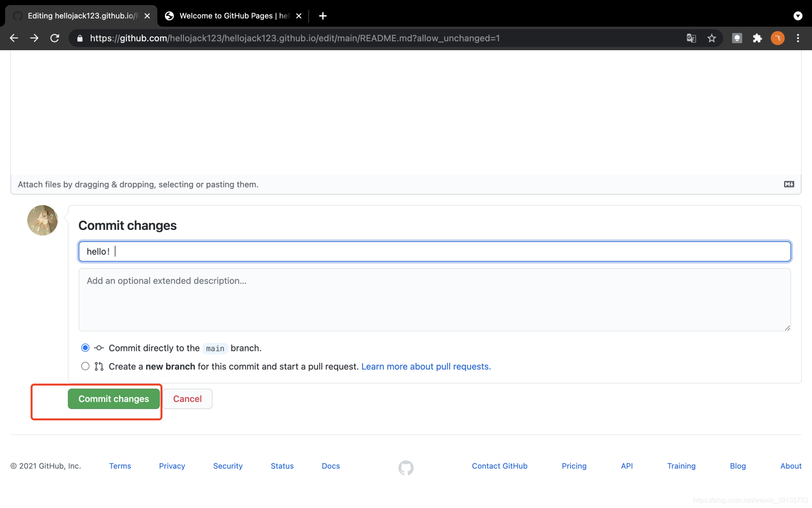Viewport: 812px width, 508px height.
Task: Open the tab search dropdown arrow
Action: (798, 16)
